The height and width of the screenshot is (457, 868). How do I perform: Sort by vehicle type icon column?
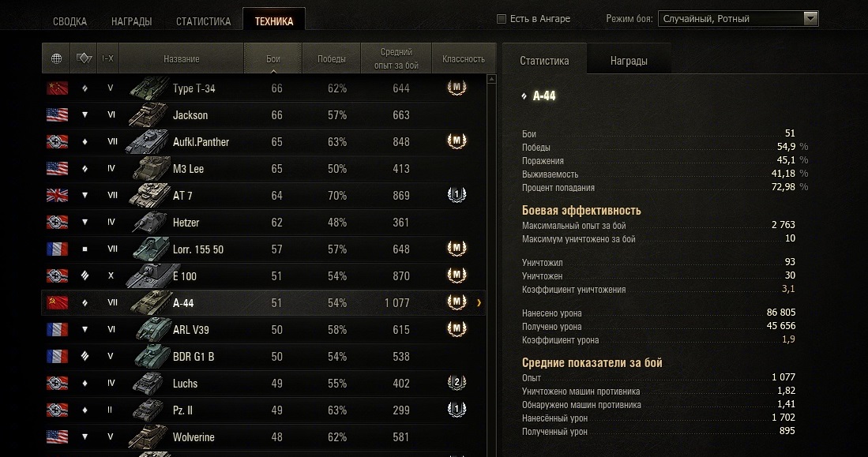[85, 58]
